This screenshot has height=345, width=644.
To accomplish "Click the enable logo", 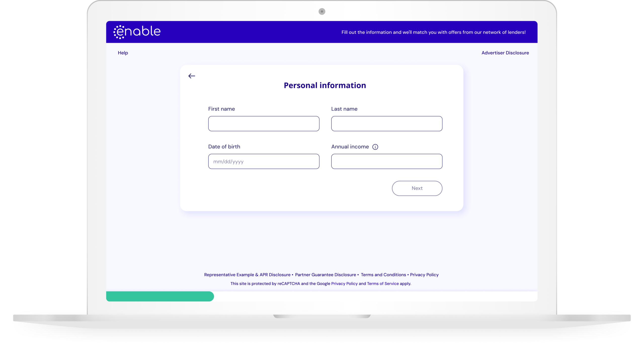I will coord(137,32).
